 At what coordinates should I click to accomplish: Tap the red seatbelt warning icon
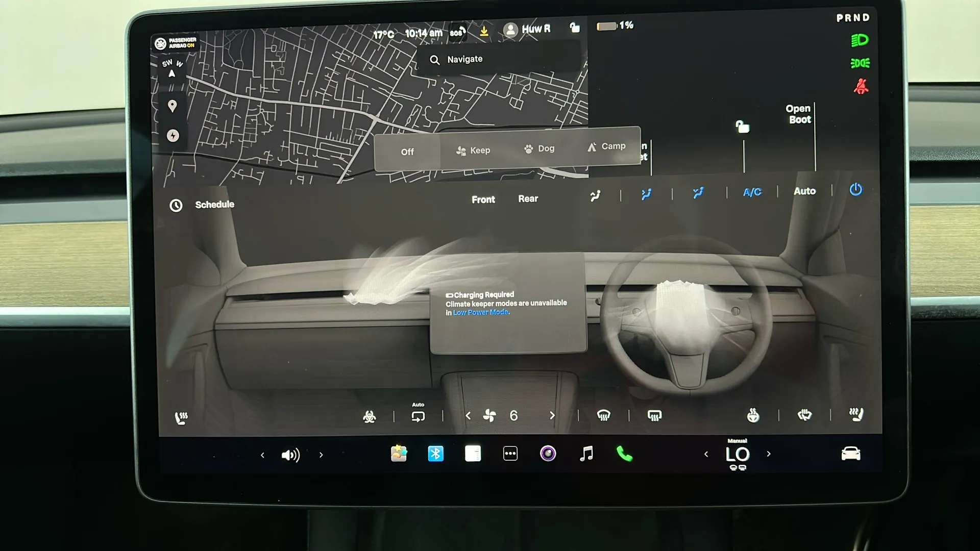[861, 86]
